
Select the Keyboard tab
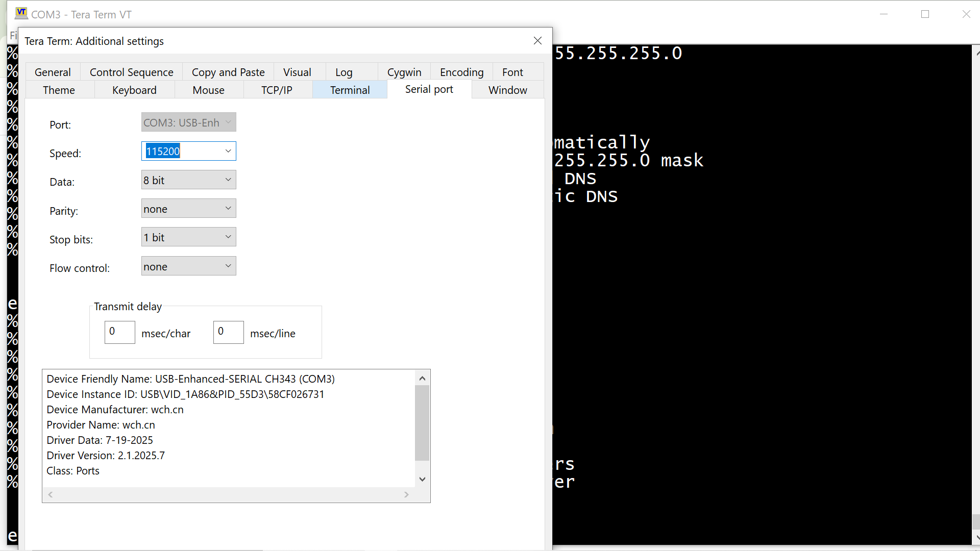pos(134,90)
